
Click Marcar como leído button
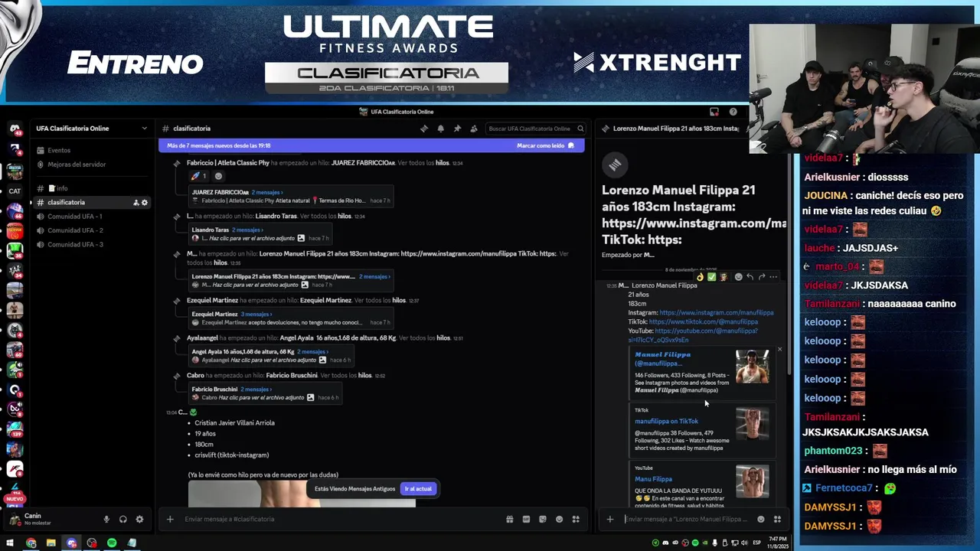[x=545, y=145]
